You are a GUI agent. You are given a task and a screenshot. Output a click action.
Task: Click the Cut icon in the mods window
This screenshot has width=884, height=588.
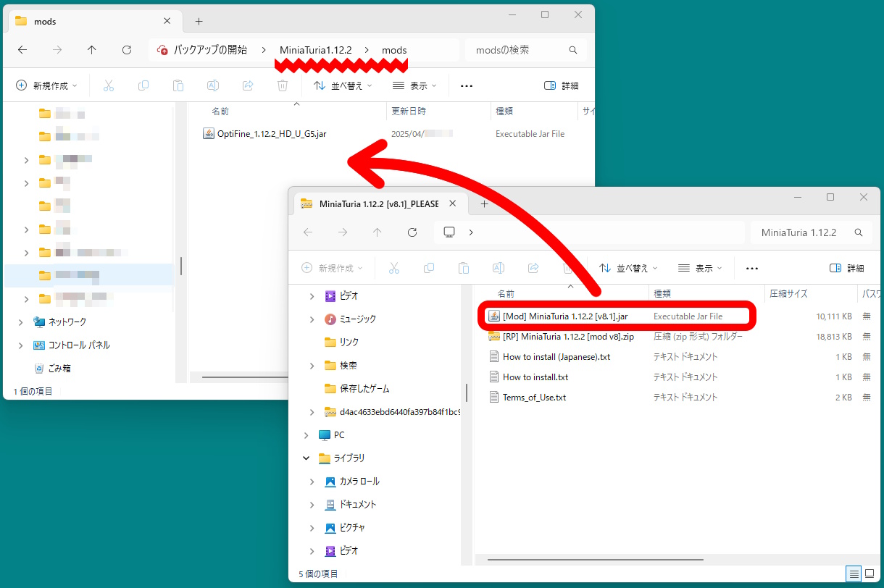(109, 85)
